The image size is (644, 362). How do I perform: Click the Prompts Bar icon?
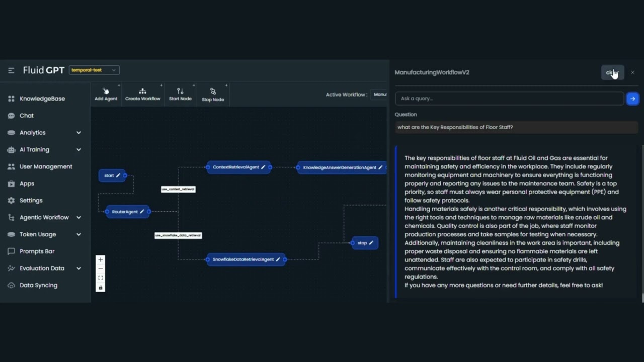(x=11, y=251)
